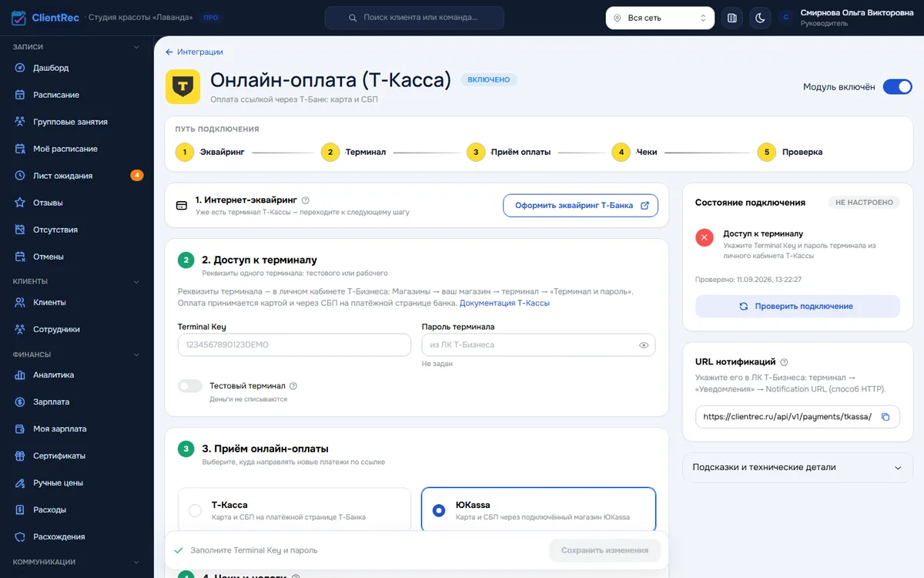Jump to step 4 Чеки
Screen dimensions: 924x578
tap(635, 153)
